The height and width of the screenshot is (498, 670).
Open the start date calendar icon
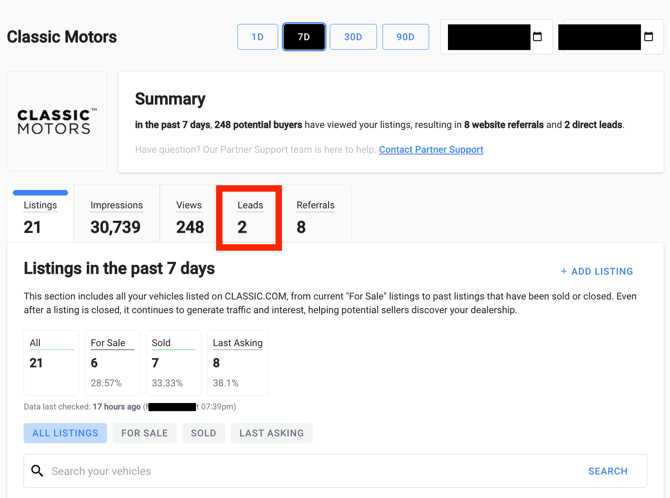click(538, 37)
